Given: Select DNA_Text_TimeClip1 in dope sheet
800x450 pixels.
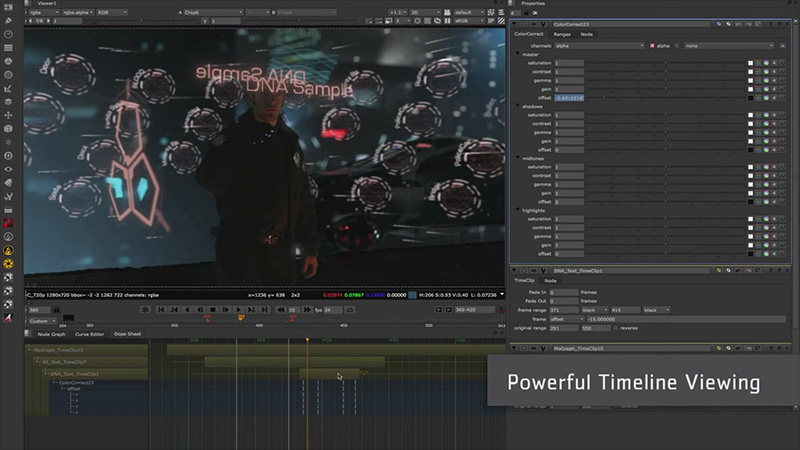Looking at the screenshot, I should [x=96, y=374].
